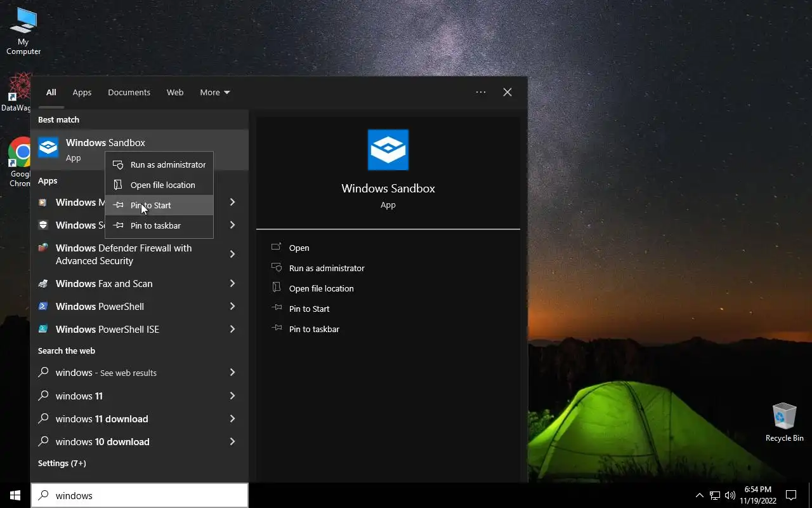Click the Windows Security shield icon
The image size is (812, 508).
[43, 225]
